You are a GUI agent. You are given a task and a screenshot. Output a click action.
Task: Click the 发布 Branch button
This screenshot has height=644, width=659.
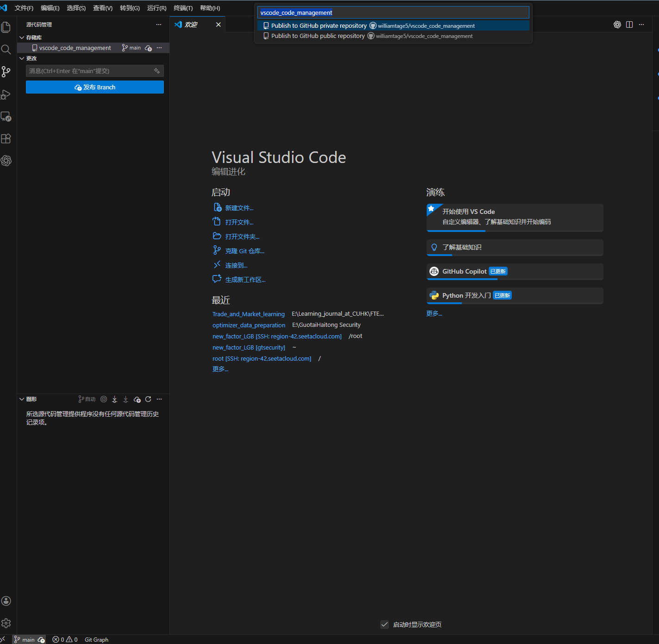pyautogui.click(x=95, y=87)
